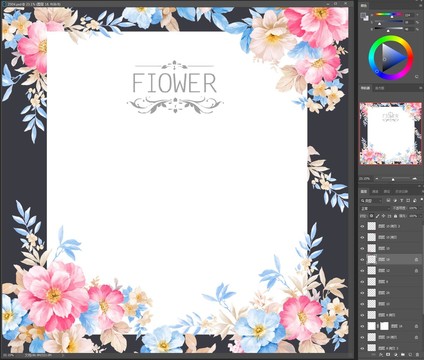Open Navigator panel flyout menu

(x=421, y=88)
